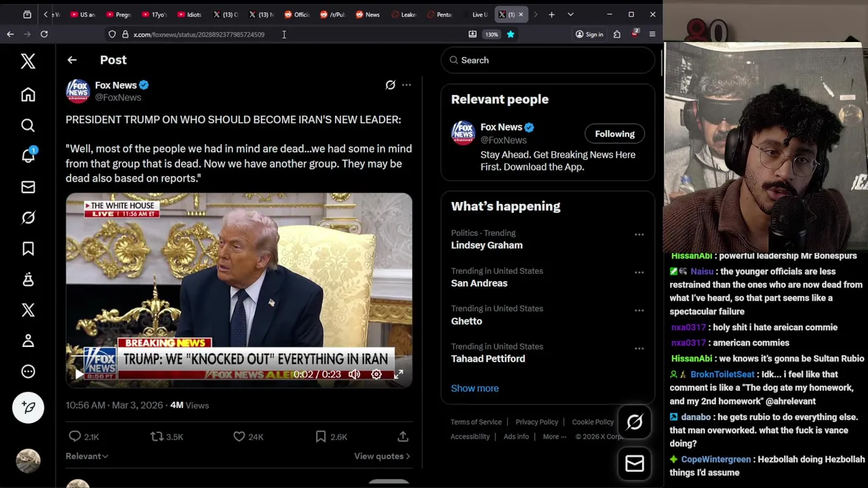Open Fox News in Relevant people
868x488 pixels.
click(501, 127)
